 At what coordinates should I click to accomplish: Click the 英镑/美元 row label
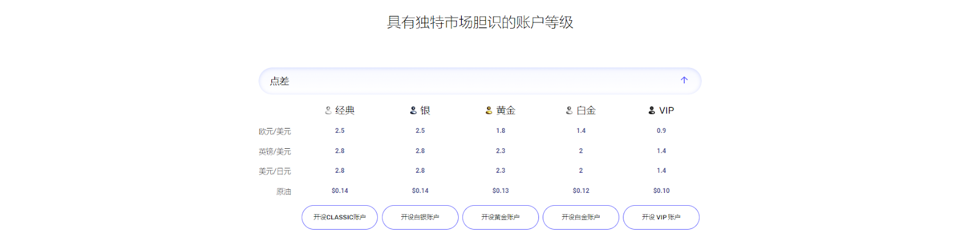pyautogui.click(x=274, y=151)
